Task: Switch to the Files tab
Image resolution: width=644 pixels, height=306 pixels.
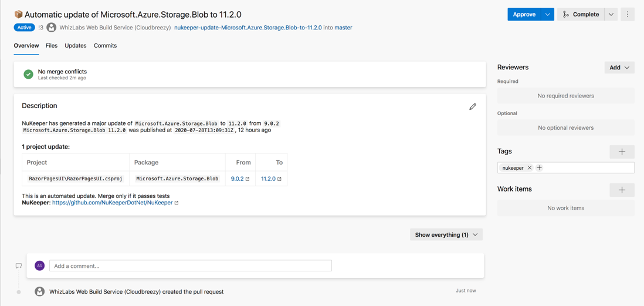Action: [x=52, y=46]
